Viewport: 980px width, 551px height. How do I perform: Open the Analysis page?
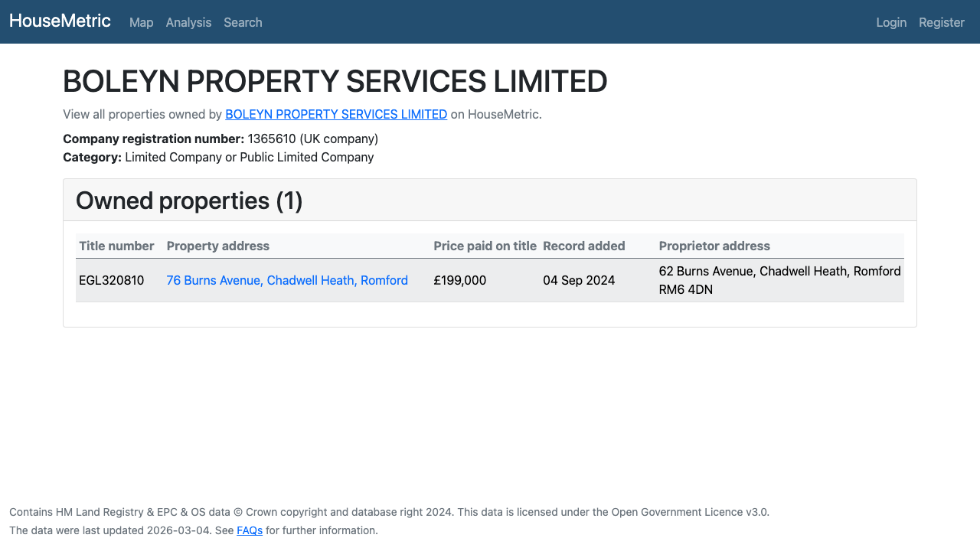(188, 22)
